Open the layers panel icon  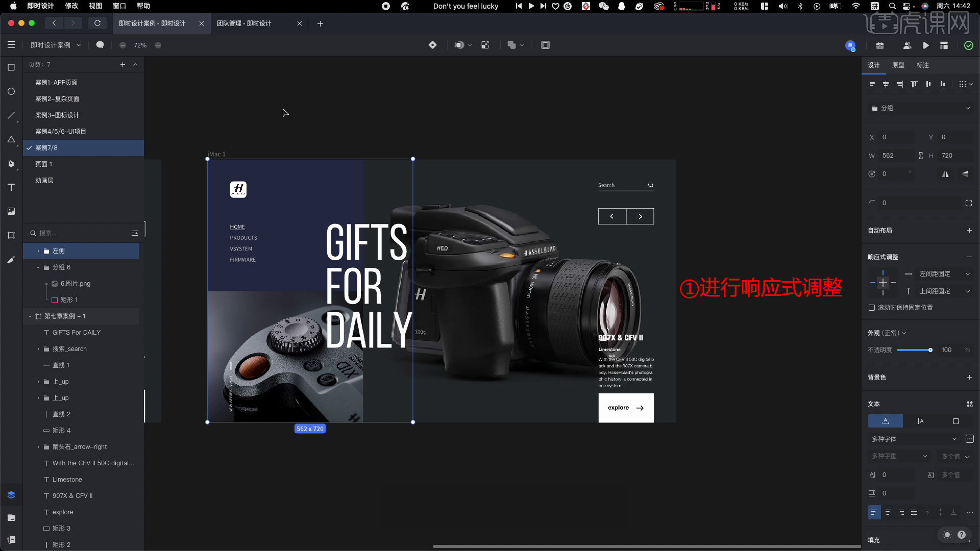11,495
